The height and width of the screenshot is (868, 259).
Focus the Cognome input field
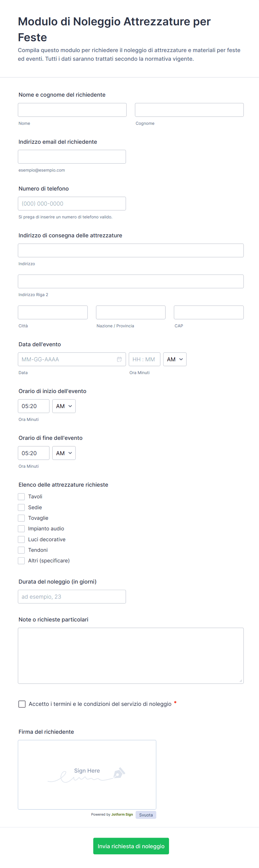click(189, 110)
